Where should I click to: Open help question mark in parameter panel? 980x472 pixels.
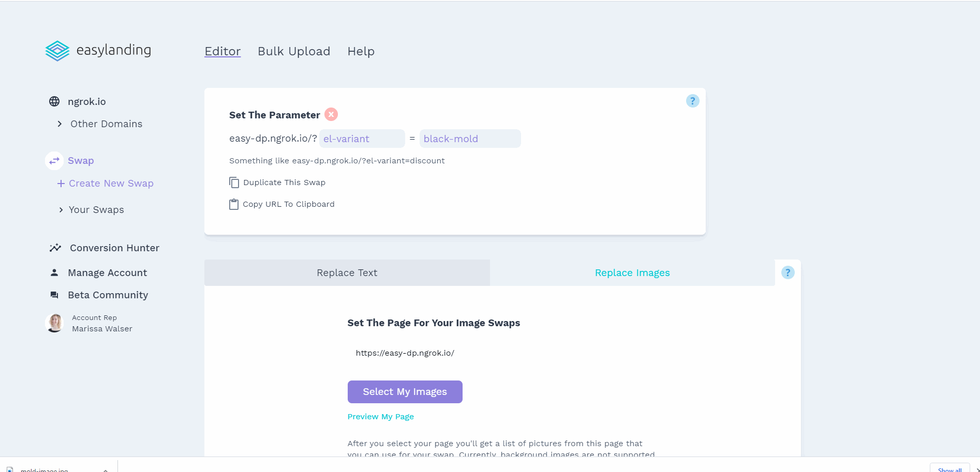(x=692, y=101)
